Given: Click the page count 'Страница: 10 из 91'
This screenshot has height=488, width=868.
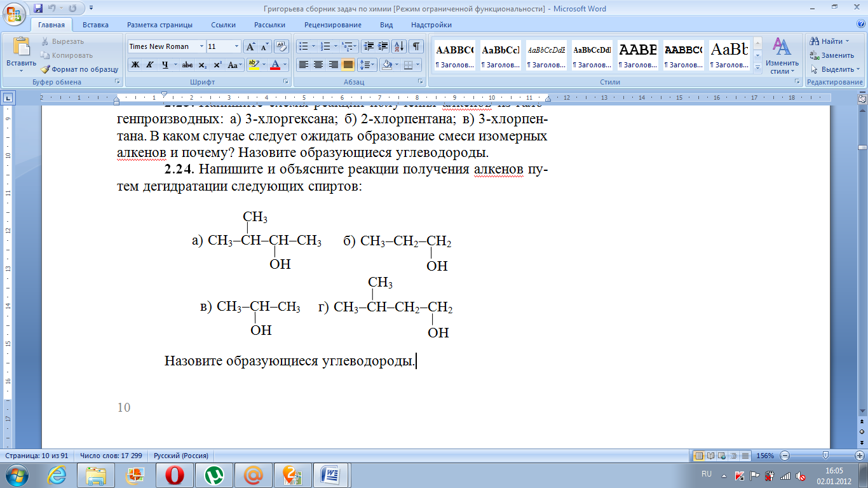Looking at the screenshot, I should [x=37, y=456].
